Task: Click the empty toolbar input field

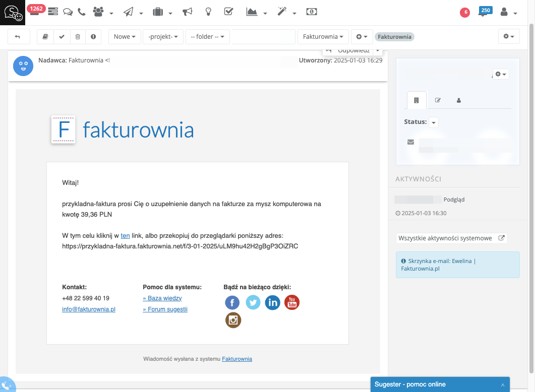Action: click(x=263, y=36)
